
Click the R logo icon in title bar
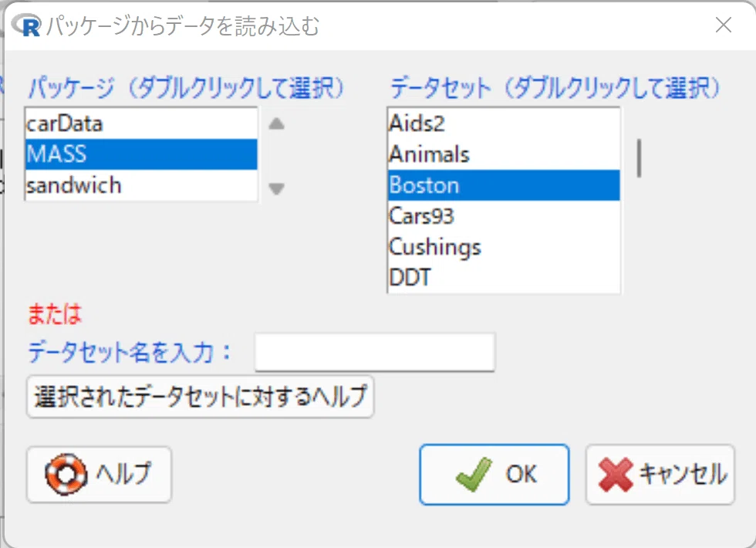26,25
